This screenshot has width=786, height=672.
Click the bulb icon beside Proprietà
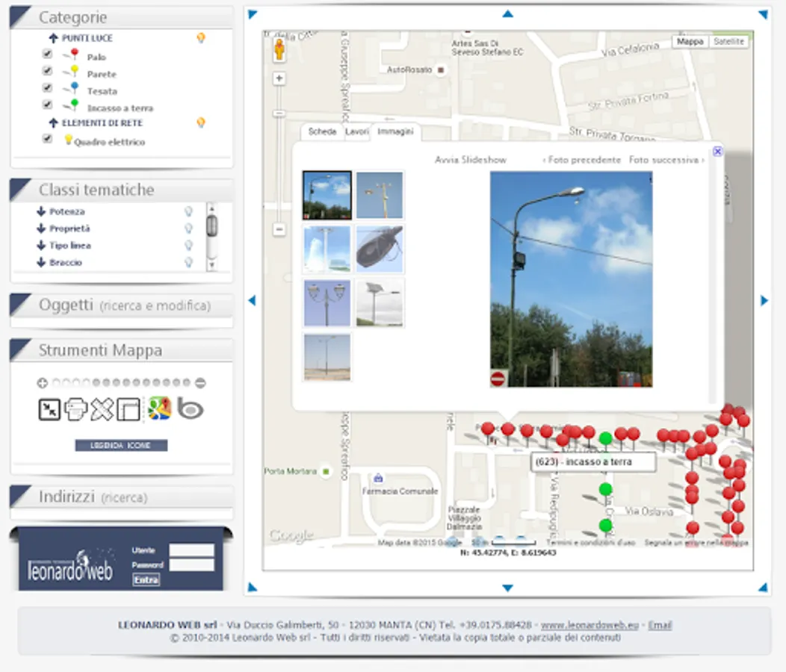click(188, 228)
